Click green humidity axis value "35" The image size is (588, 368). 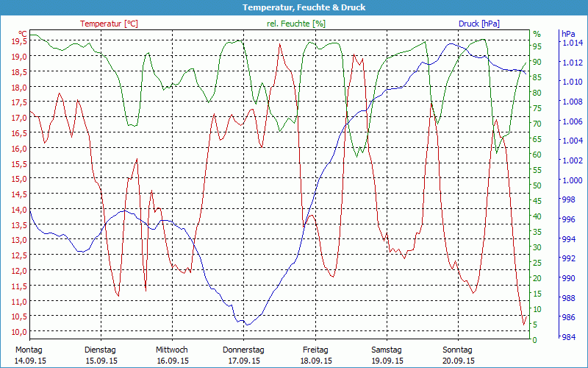(537, 232)
